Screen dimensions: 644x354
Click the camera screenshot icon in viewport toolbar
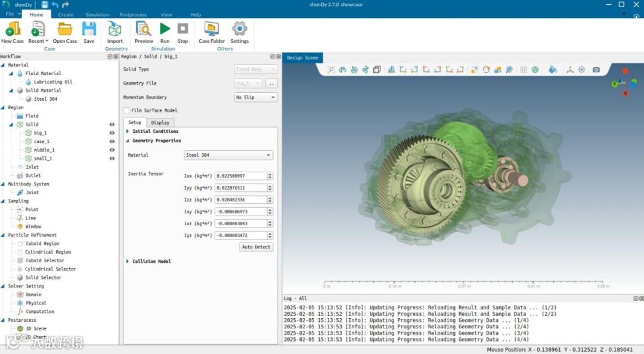tap(596, 70)
